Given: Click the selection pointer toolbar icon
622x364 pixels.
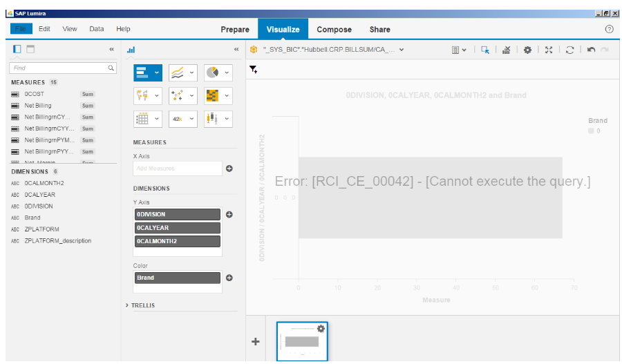Looking at the screenshot, I should 485,50.
